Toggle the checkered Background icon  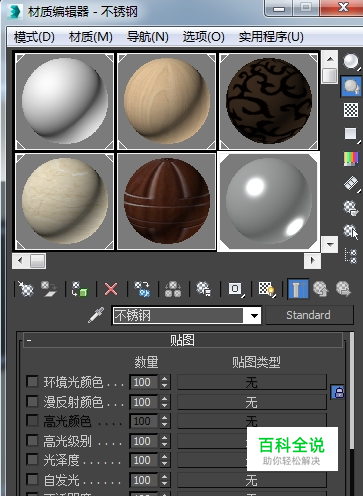click(x=351, y=110)
